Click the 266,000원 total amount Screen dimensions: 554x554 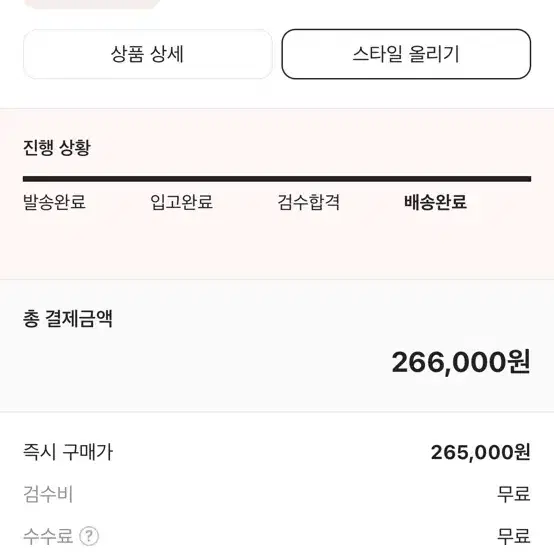(461, 362)
